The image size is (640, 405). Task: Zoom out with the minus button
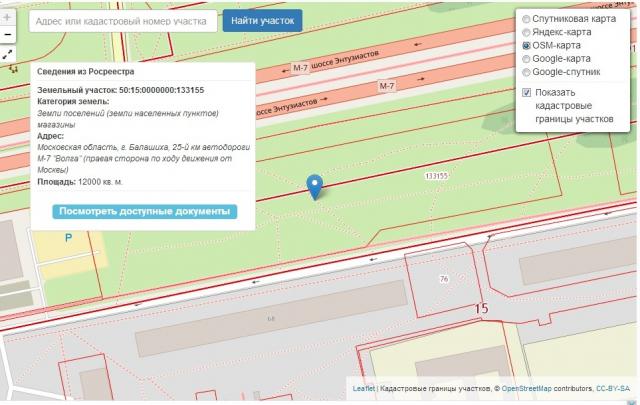7,35
